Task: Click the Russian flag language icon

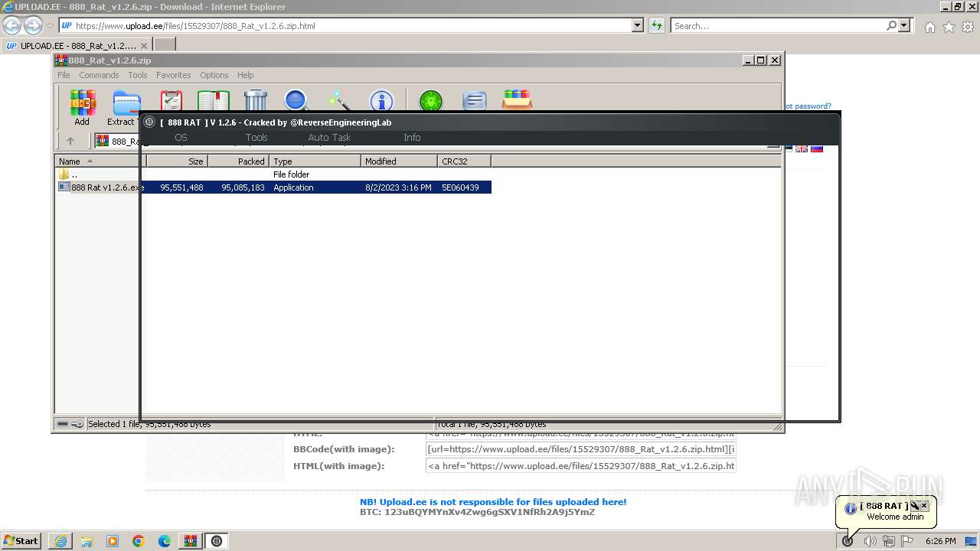Action: point(817,148)
